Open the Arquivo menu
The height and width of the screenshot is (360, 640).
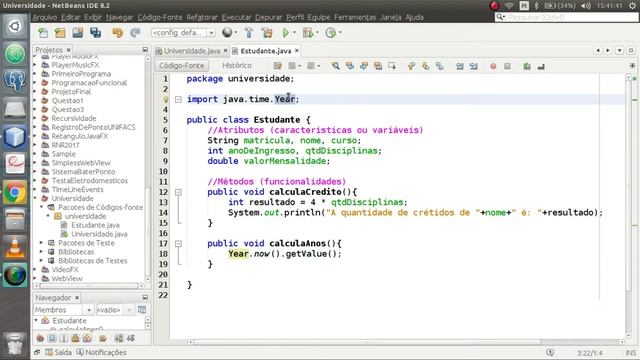point(44,17)
